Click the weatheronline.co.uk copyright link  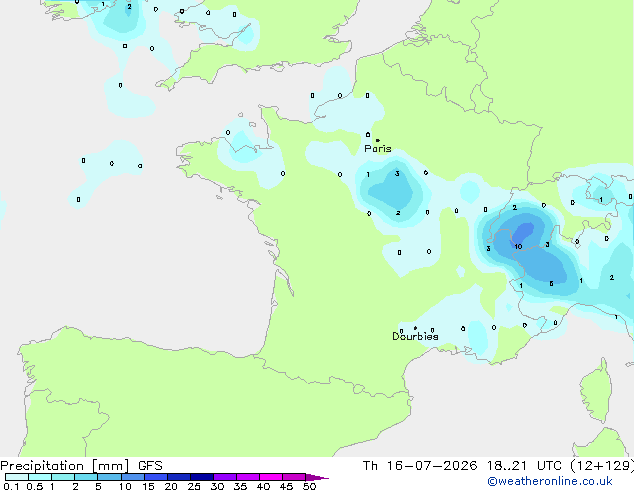tap(550, 481)
